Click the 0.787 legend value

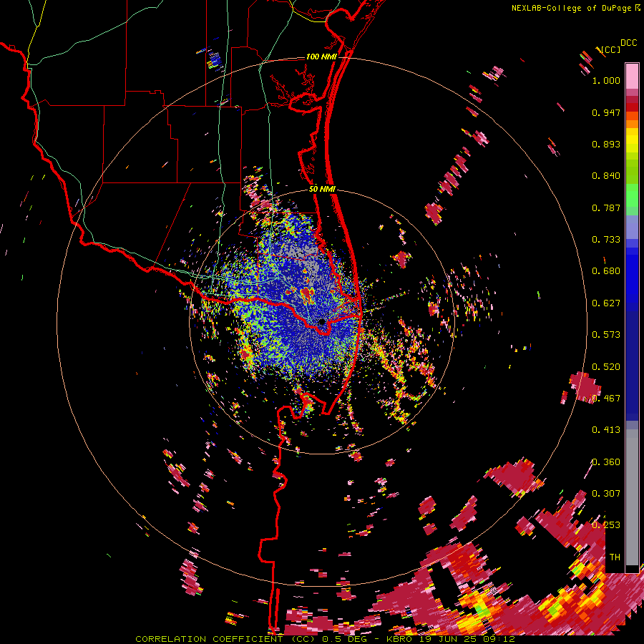click(606, 208)
